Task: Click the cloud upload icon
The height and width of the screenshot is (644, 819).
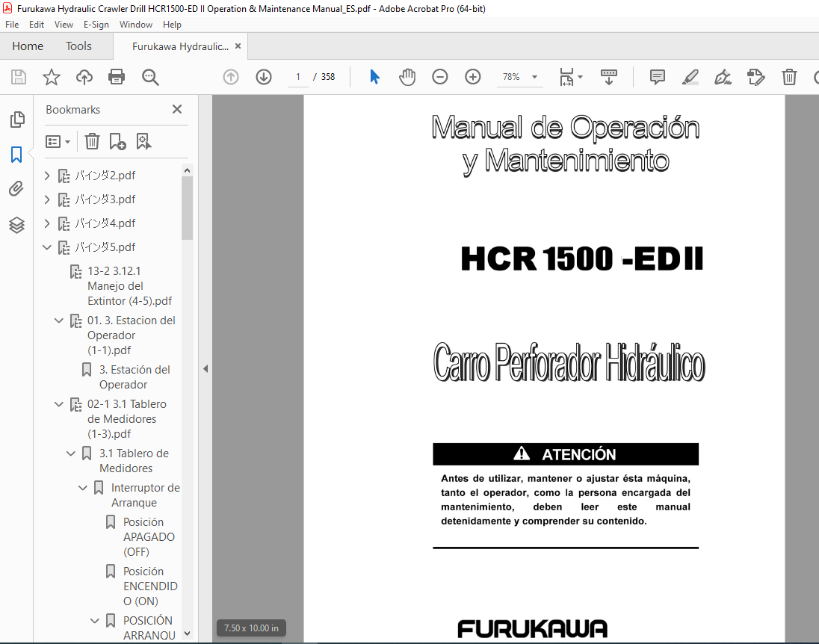Action: point(84,77)
